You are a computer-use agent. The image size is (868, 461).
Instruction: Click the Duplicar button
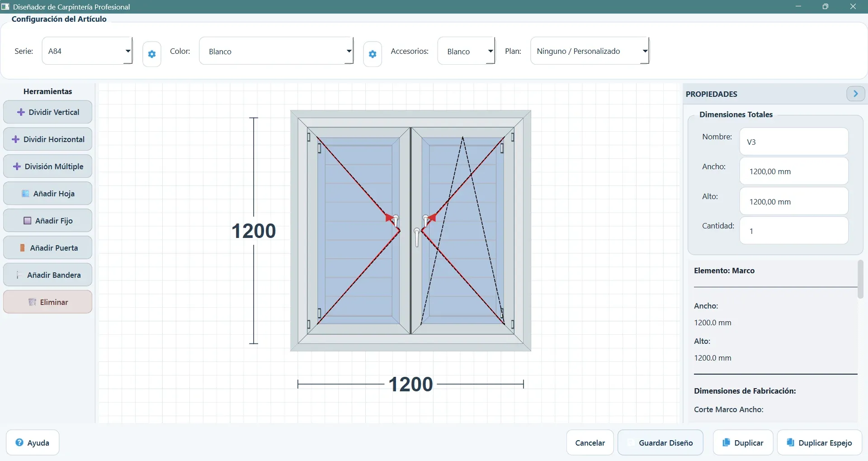pos(743,442)
